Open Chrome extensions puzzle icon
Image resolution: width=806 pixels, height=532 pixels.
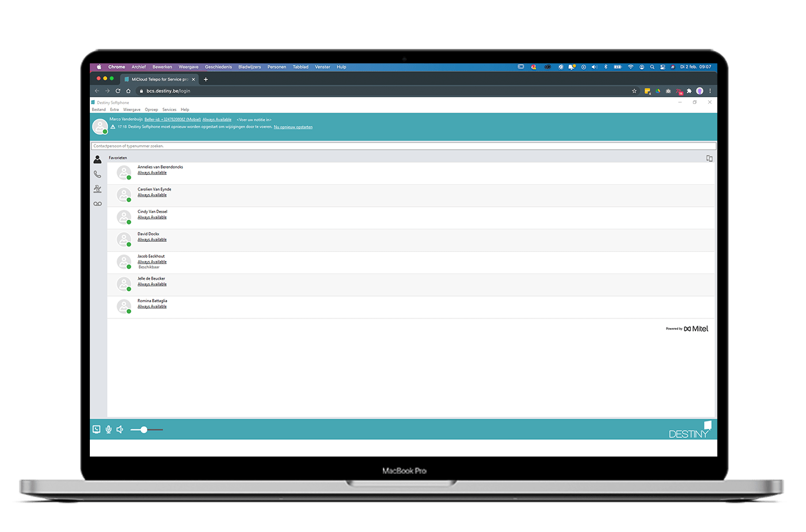689,91
